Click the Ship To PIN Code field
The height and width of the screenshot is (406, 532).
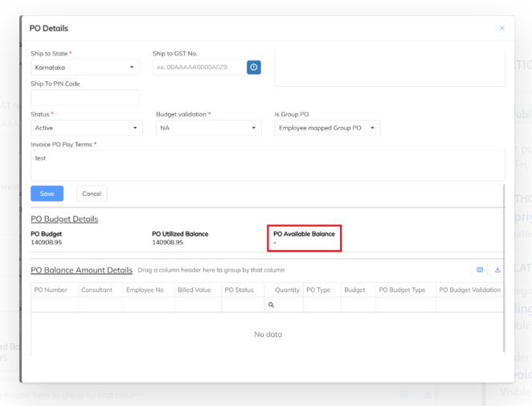pyautogui.click(x=85, y=98)
